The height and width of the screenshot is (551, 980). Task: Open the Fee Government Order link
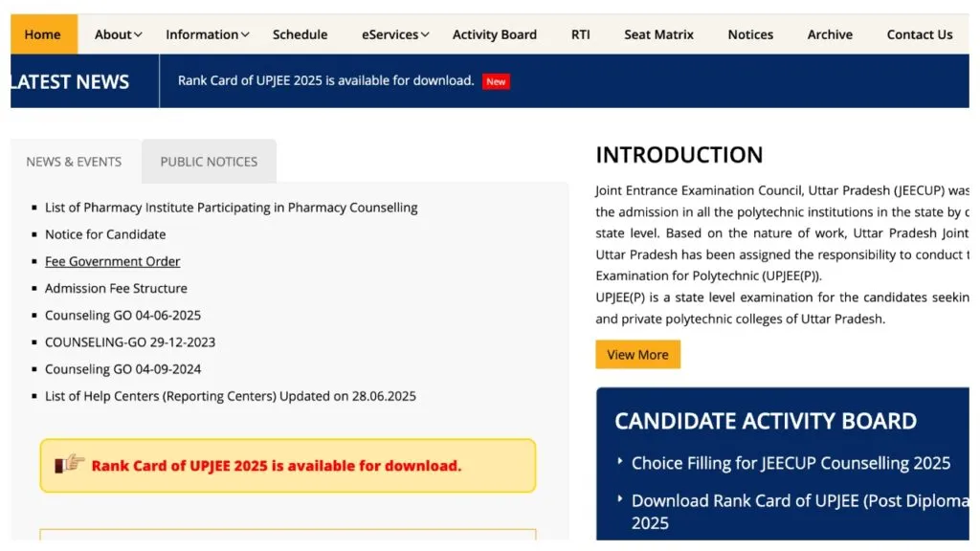point(112,261)
